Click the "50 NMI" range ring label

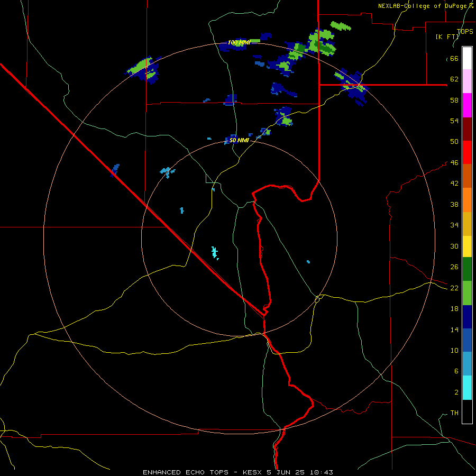click(239, 140)
